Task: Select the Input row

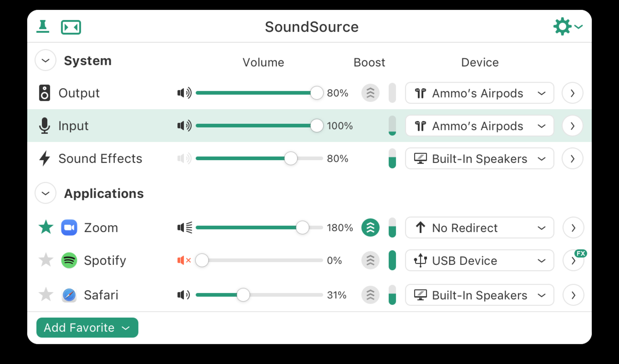Action: (x=111, y=126)
